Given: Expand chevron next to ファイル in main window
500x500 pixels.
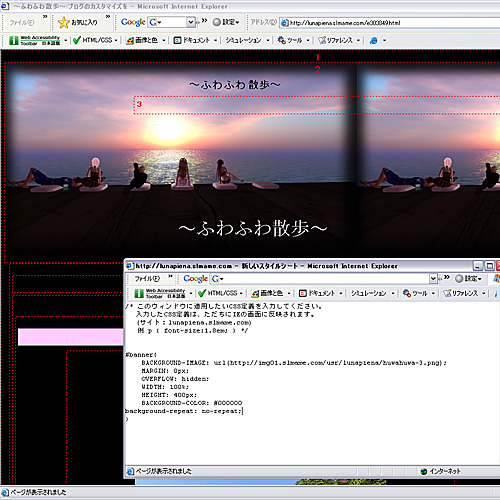Looking at the screenshot, I should 45,17.
